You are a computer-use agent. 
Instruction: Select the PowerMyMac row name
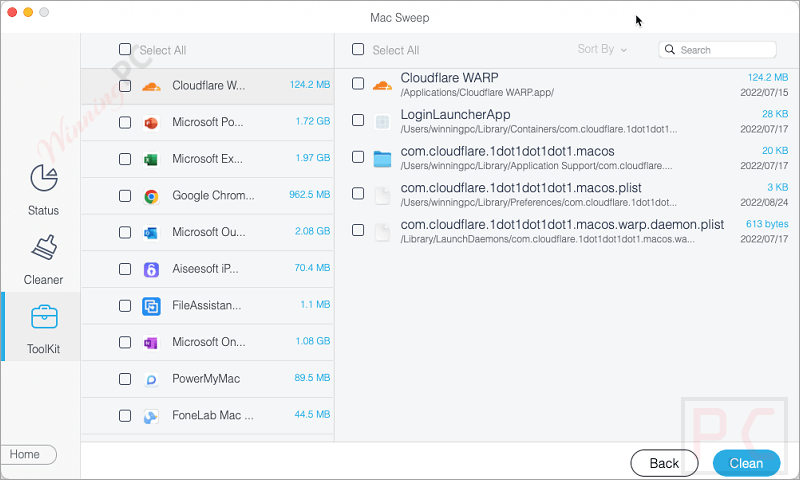[206, 379]
